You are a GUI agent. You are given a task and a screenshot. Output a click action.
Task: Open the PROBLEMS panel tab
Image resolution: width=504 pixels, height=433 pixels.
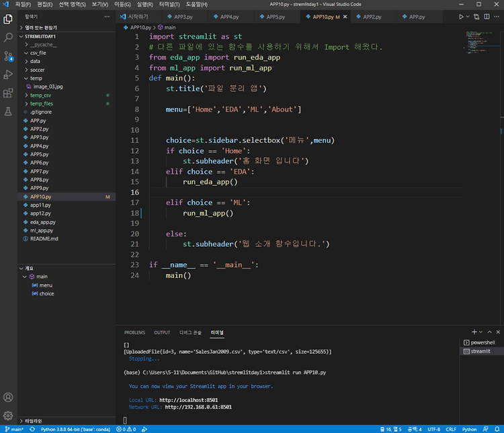click(134, 332)
